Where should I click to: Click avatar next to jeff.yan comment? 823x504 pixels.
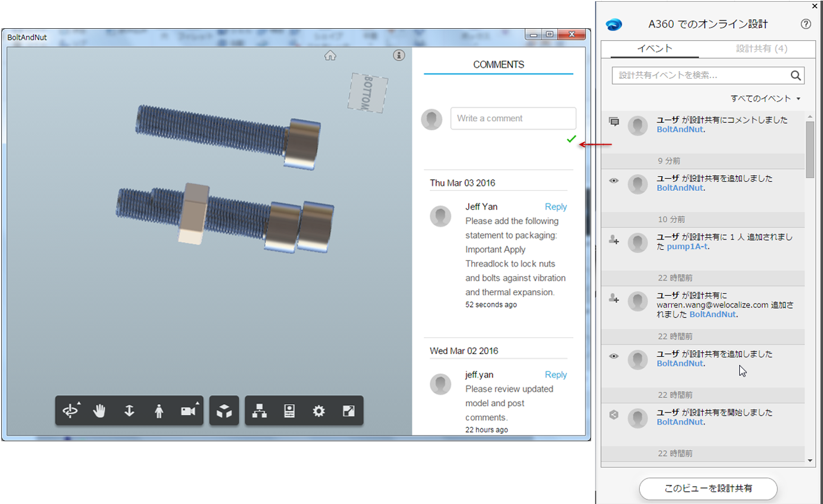(441, 384)
